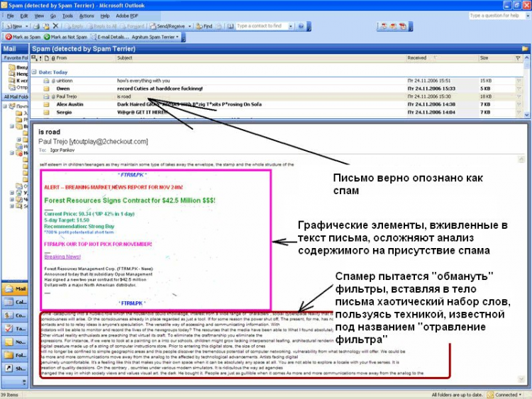Sort messages by the Size column
532x399 pixels.
495,58
